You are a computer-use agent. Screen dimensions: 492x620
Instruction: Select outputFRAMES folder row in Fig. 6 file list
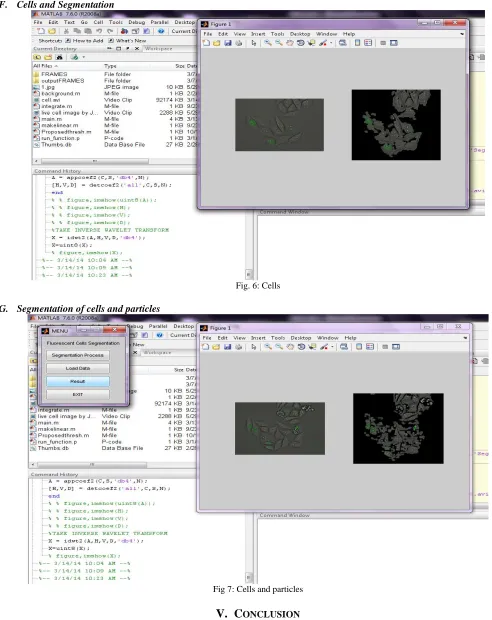(x=115, y=81)
